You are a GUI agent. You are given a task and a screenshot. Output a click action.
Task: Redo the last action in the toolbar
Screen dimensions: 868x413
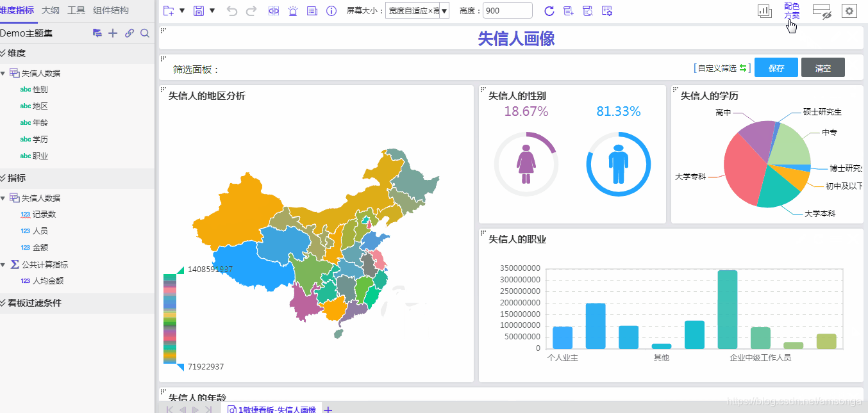point(251,11)
